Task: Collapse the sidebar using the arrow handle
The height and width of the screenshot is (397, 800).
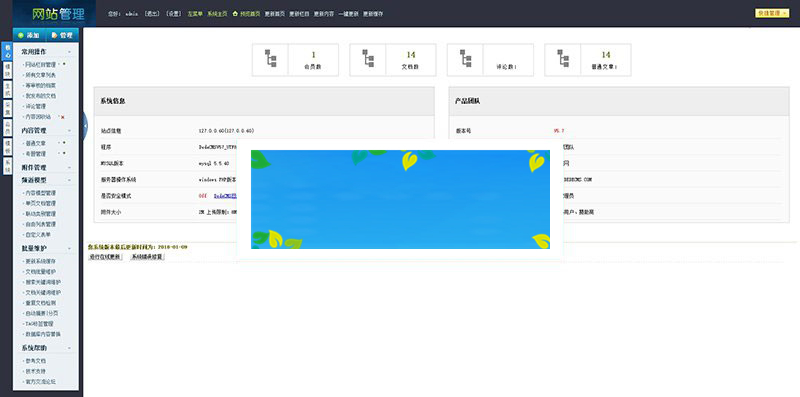Action: tap(85, 126)
